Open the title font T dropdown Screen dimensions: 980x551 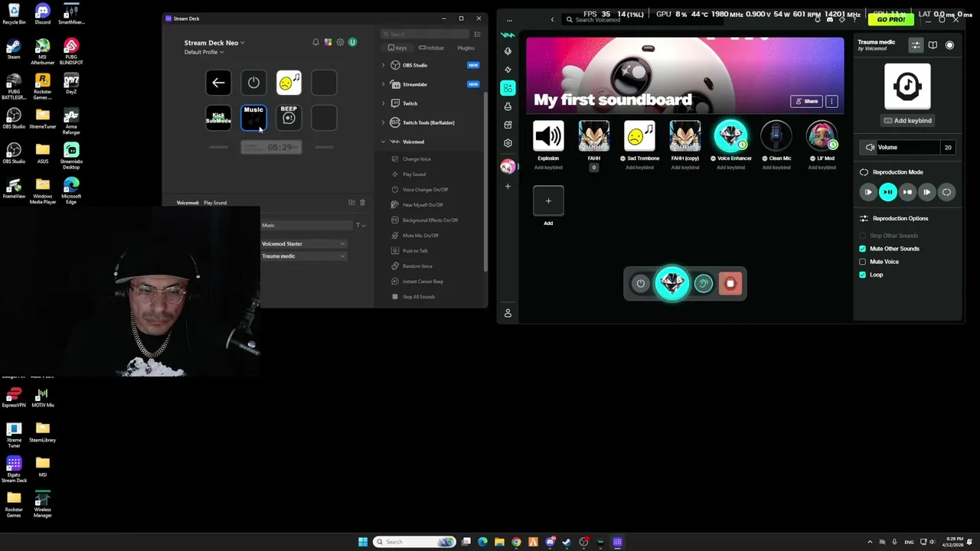(360, 225)
